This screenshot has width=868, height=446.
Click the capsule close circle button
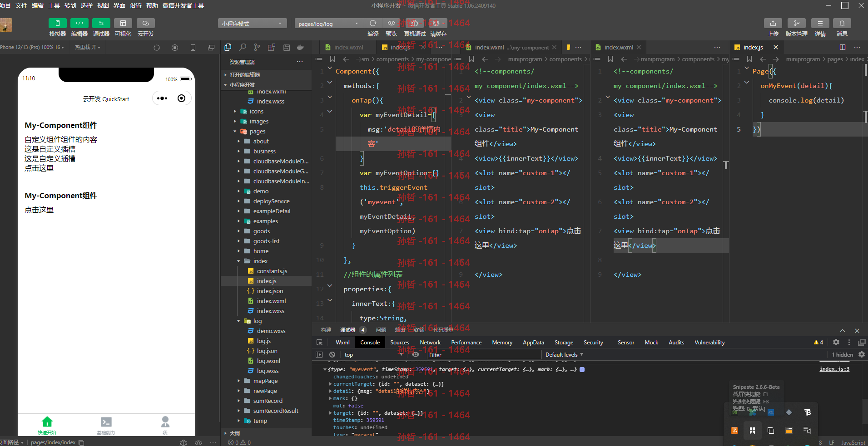pos(181,98)
